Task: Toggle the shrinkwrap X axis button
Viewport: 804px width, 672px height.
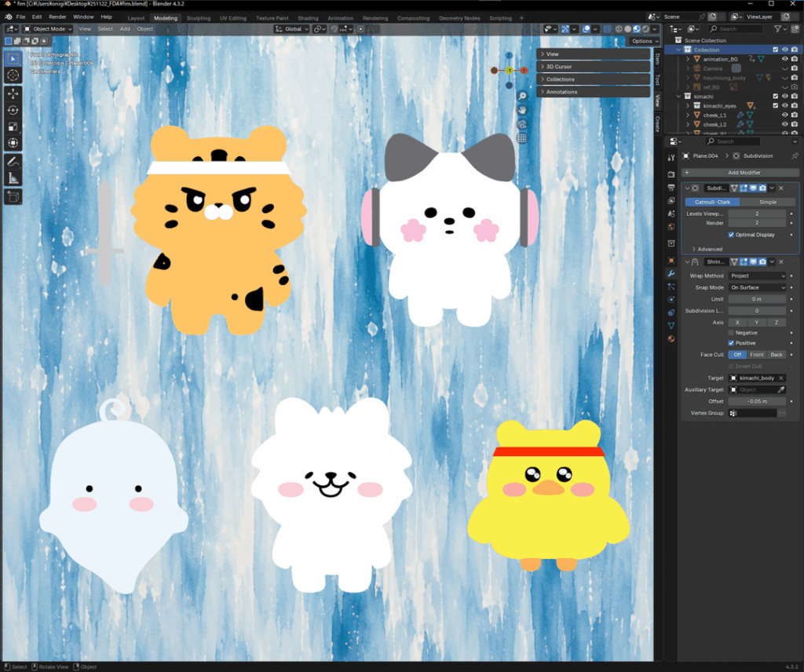Action: tap(737, 323)
